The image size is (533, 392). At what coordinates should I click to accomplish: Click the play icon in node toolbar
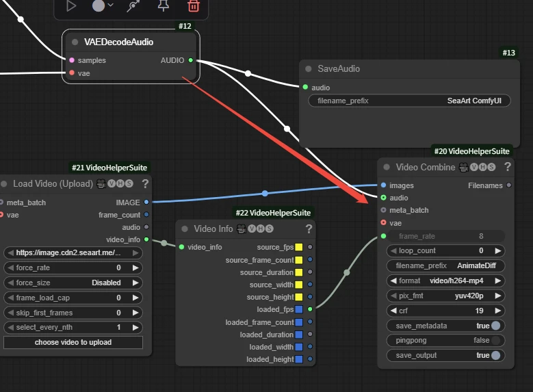coord(71,6)
